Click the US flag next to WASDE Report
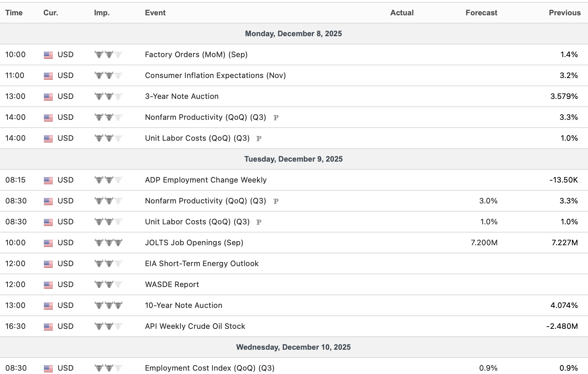The width and height of the screenshot is (588, 374). pyautogui.click(x=48, y=285)
